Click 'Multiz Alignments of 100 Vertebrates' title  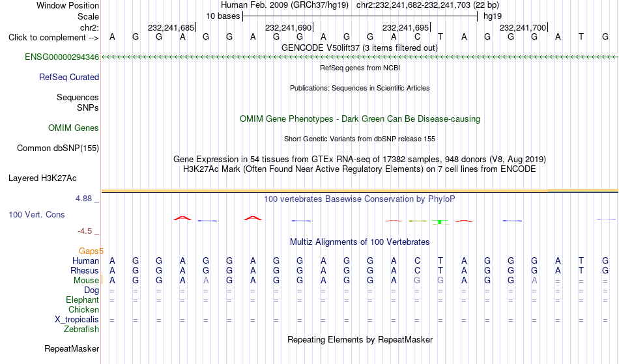360,242
